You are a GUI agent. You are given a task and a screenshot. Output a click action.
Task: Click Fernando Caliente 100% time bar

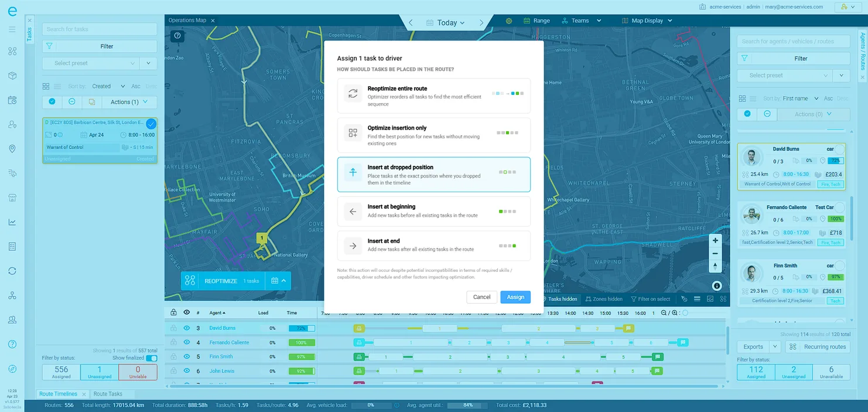coord(302,342)
